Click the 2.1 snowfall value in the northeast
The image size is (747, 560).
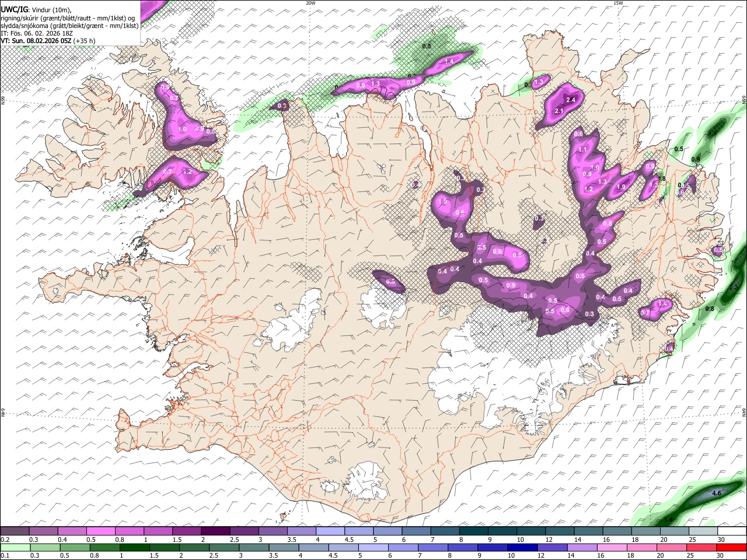[558, 111]
